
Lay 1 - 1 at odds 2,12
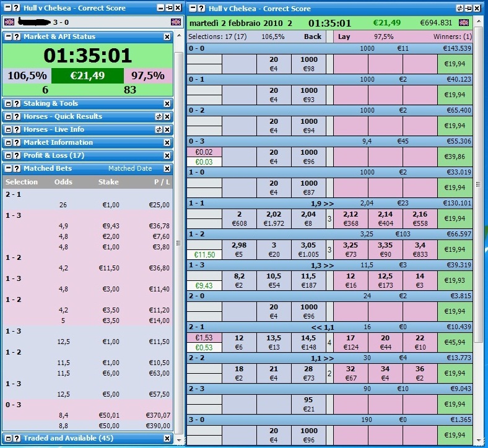(351, 218)
